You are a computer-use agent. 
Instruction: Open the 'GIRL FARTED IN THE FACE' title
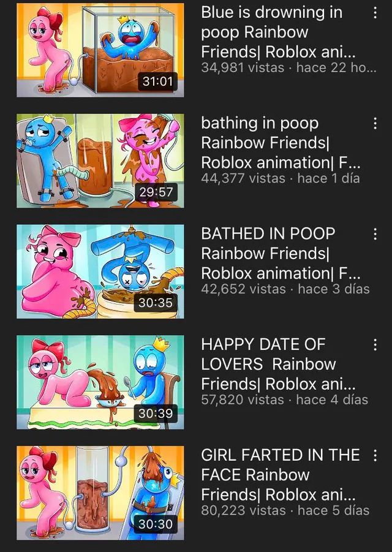click(281, 475)
